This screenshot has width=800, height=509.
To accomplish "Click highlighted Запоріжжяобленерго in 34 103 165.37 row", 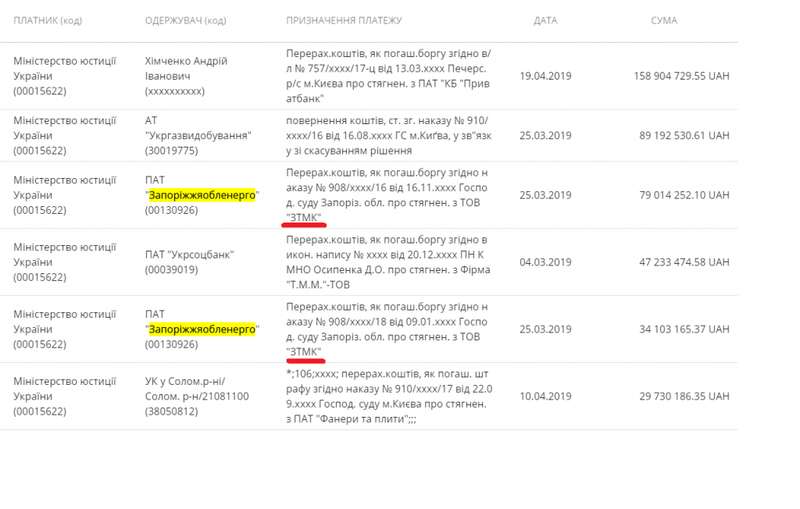I will pyautogui.click(x=202, y=329).
